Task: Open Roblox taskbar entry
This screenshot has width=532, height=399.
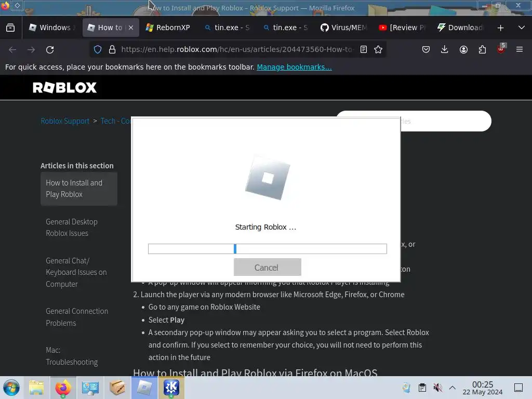Action: click(x=144, y=388)
